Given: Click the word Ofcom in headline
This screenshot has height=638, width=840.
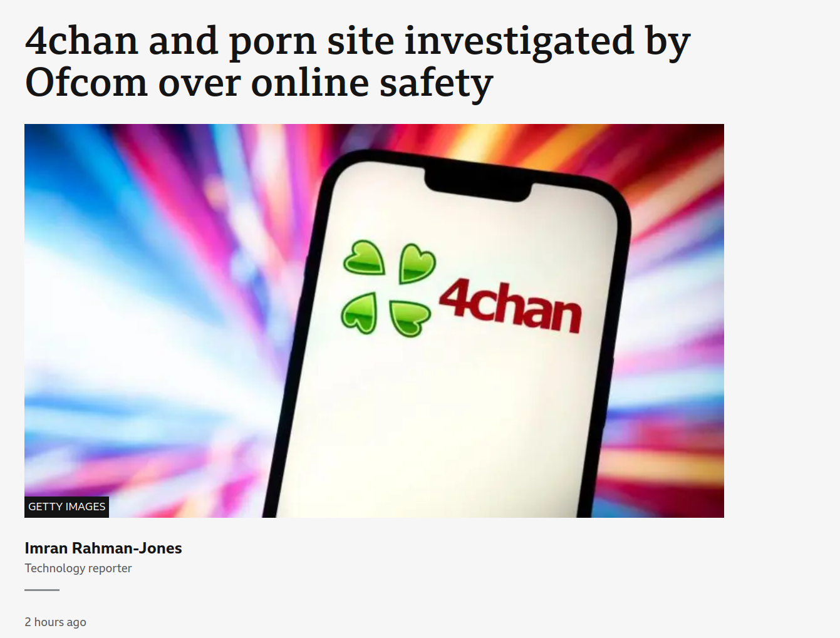Looking at the screenshot, I should coord(85,83).
